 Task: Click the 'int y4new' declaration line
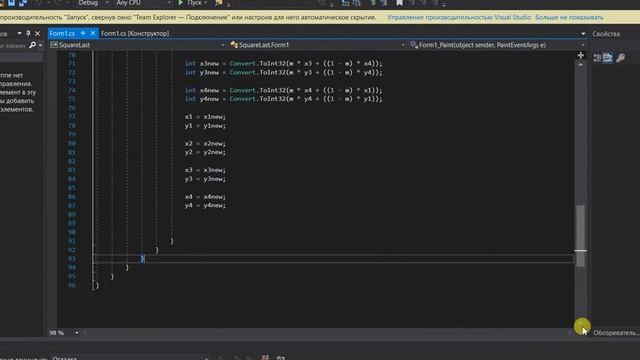284,99
